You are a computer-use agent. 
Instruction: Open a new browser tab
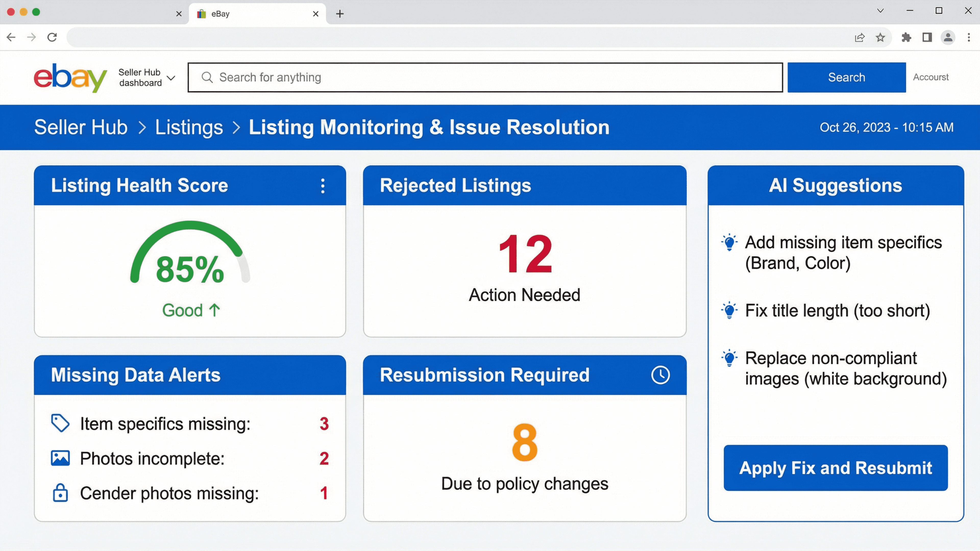(x=340, y=14)
